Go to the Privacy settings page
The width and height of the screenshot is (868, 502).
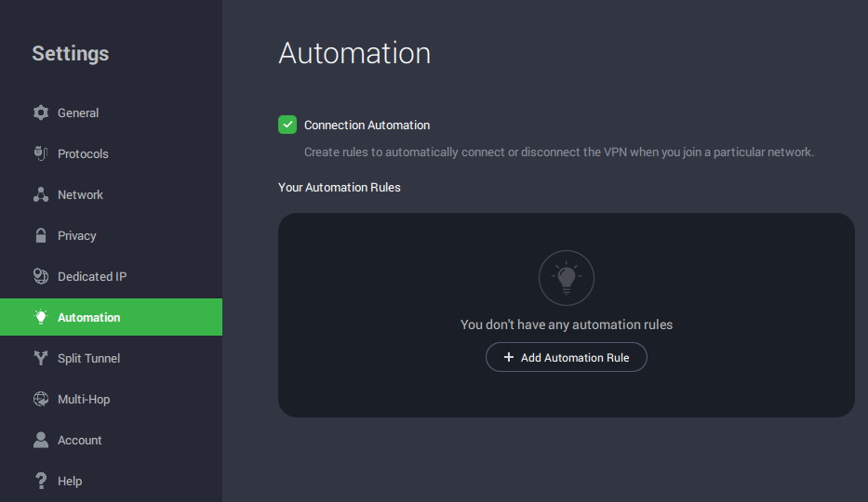[x=76, y=235]
